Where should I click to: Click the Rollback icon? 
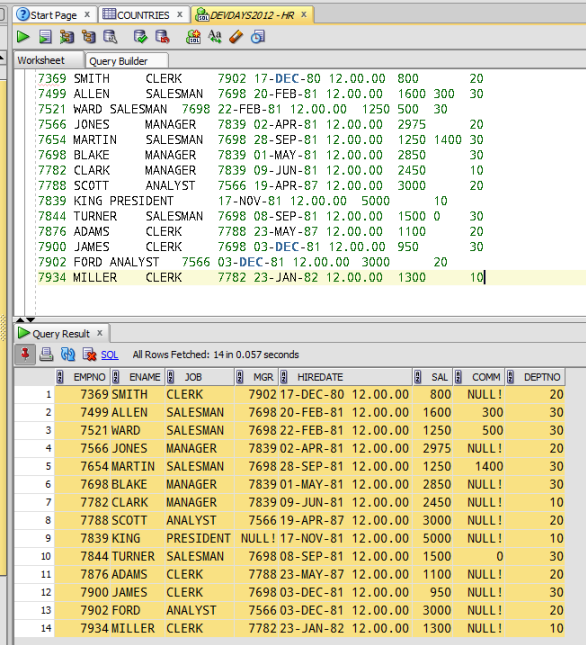162,37
